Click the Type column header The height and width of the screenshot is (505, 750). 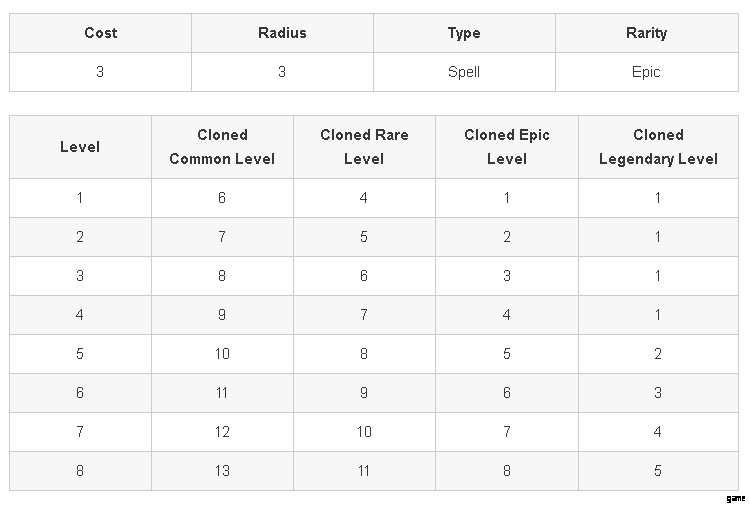464,33
